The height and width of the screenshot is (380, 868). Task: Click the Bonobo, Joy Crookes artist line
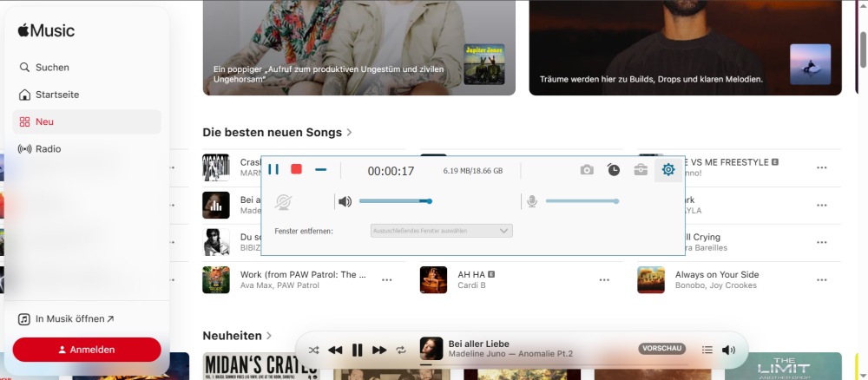(716, 285)
